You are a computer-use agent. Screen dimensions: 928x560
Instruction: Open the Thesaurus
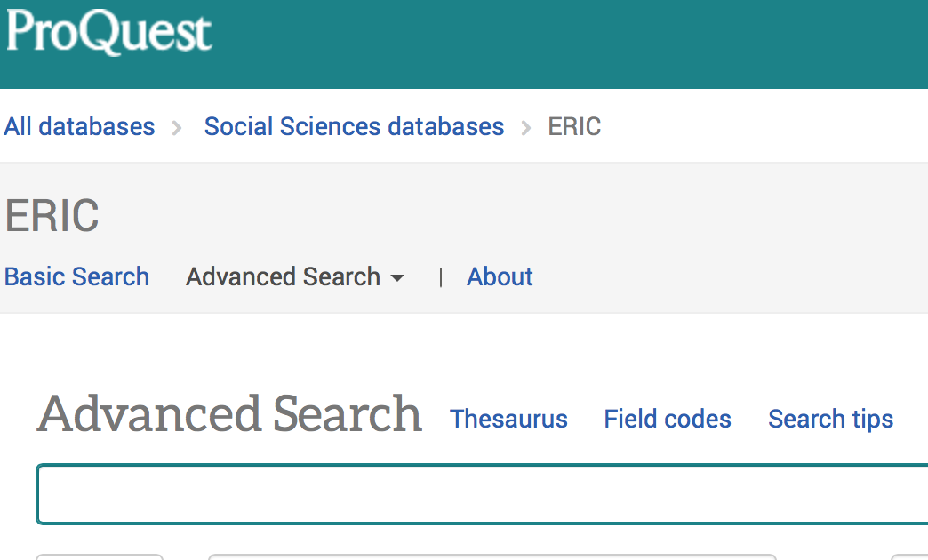508,419
